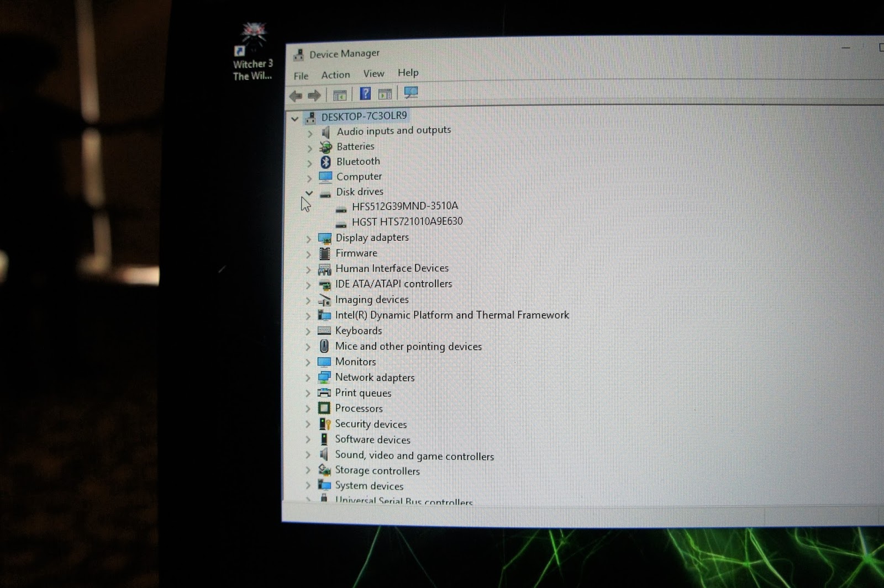Select the Storage controllers icon

324,470
